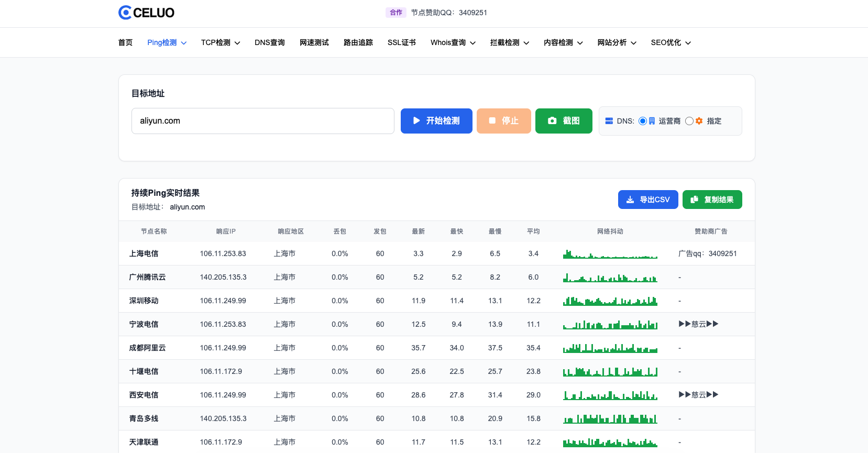This screenshot has width=868, height=453.
Task: Expand the TCP检测 dropdown menu
Action: pos(221,42)
